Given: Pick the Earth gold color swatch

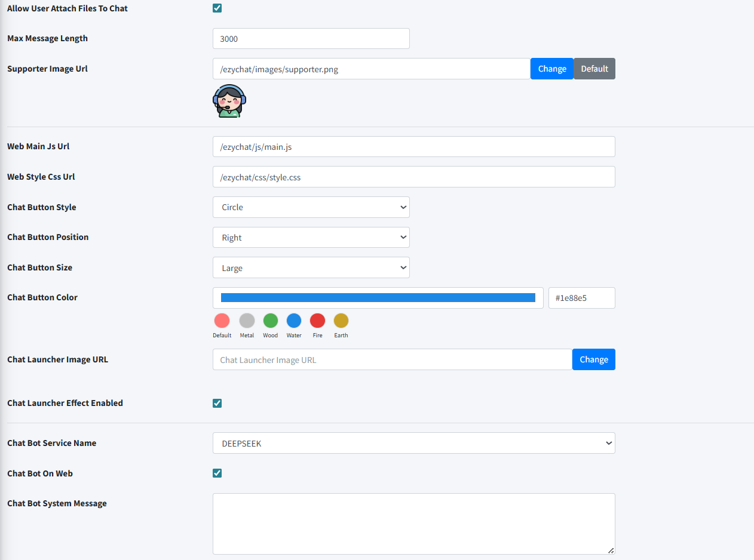Looking at the screenshot, I should point(341,321).
